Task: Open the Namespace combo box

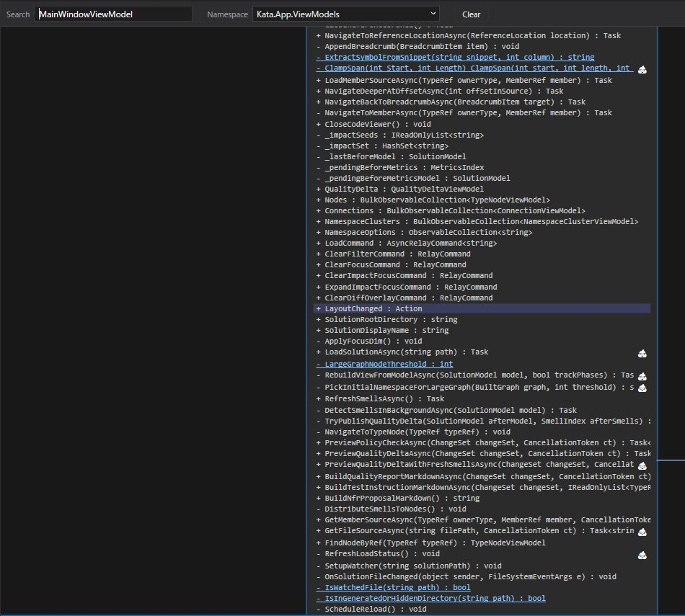Action: (345, 14)
